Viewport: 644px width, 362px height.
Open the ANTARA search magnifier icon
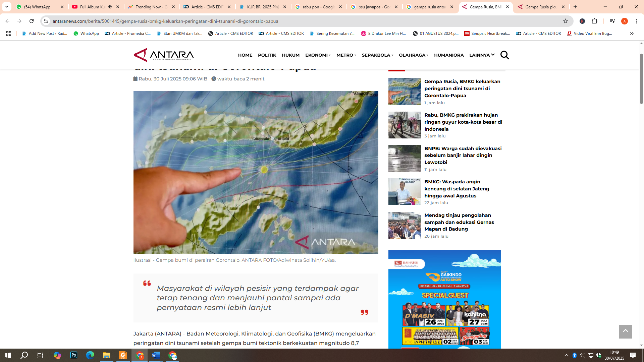point(504,55)
